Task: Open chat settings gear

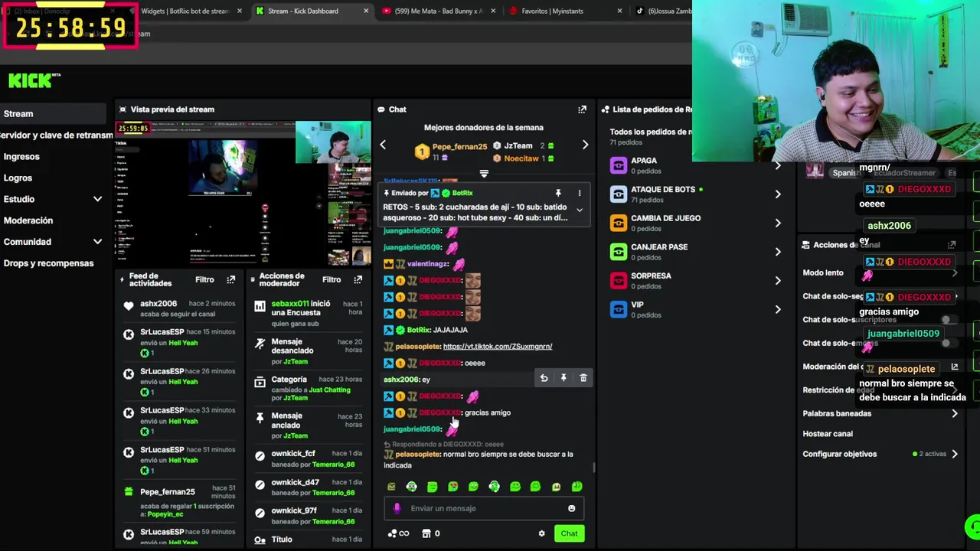Action: pyautogui.click(x=541, y=533)
